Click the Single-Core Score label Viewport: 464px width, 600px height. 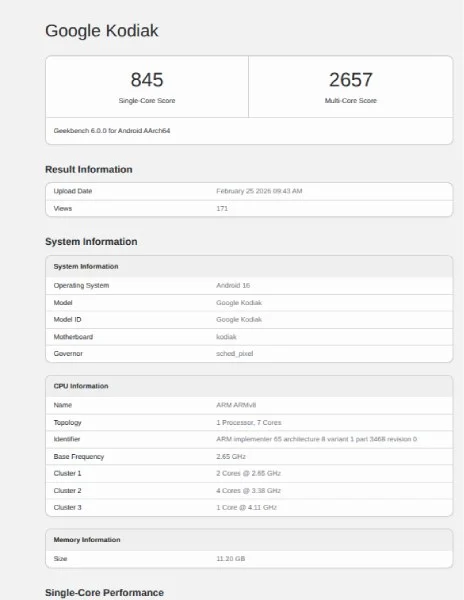tap(147, 101)
